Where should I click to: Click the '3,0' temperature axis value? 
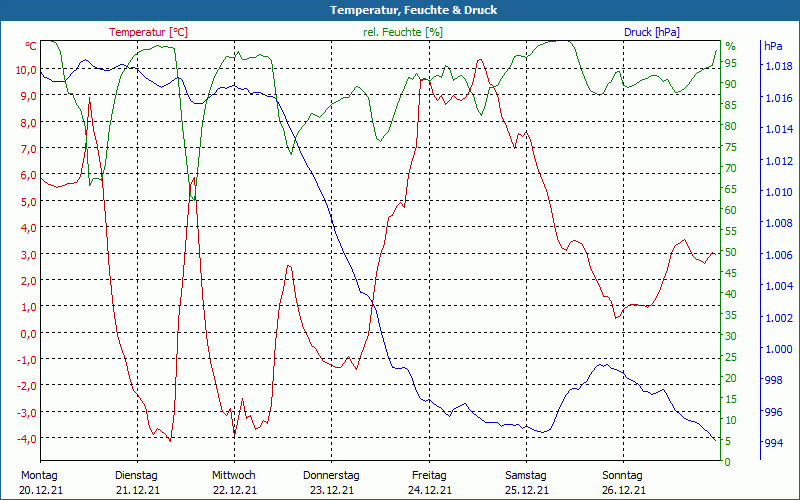pos(28,254)
